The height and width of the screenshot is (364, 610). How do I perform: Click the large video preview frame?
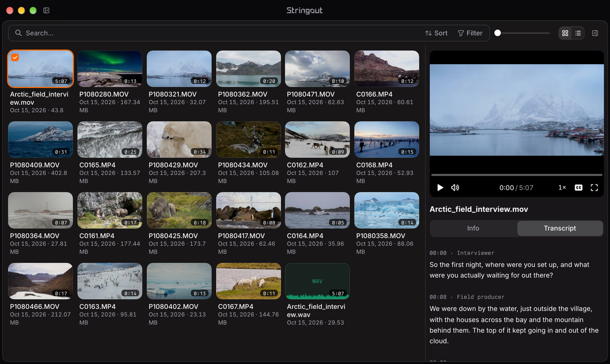point(517,110)
